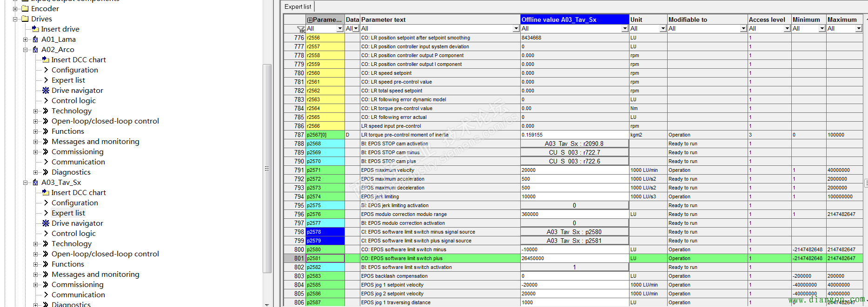Switch to the Expert list tab
Image resolution: width=868 pixels, height=307 pixels.
[298, 7]
